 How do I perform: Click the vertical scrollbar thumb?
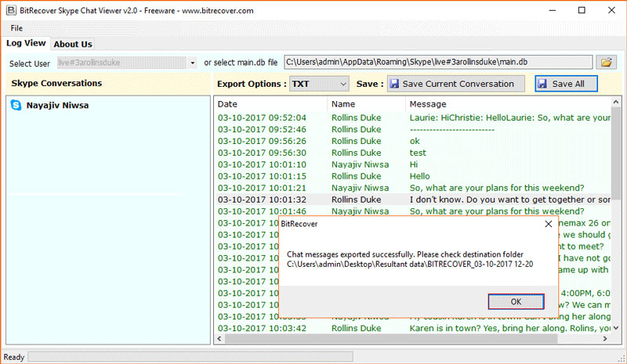[x=616, y=152]
